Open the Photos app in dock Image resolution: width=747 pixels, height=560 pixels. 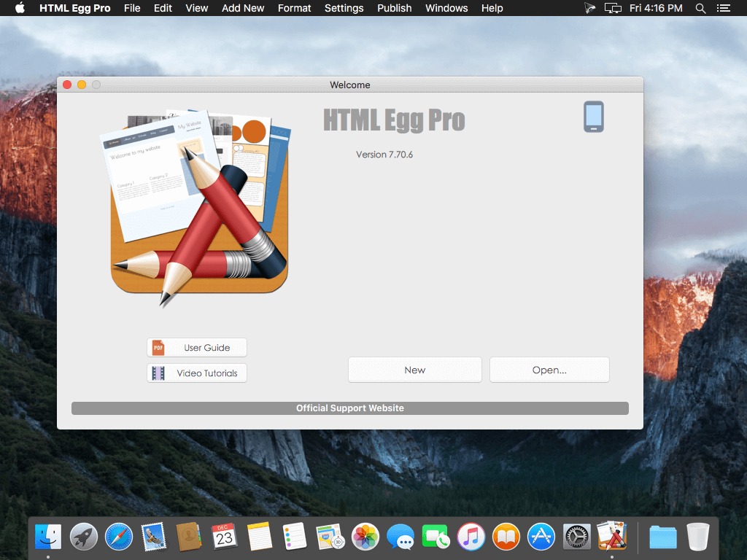365,537
